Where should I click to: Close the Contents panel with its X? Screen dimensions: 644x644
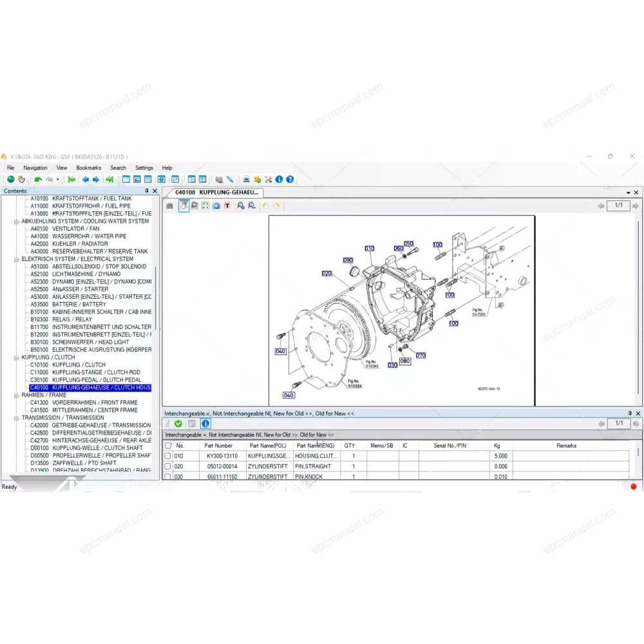tap(155, 191)
